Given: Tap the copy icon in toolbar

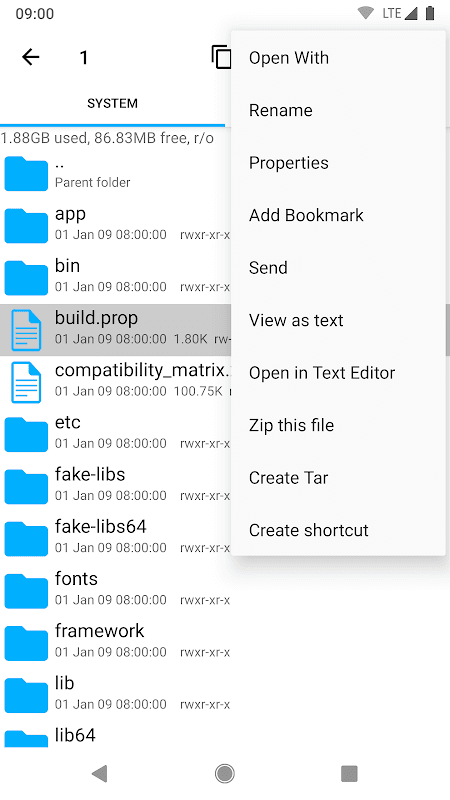Looking at the screenshot, I should [x=221, y=57].
